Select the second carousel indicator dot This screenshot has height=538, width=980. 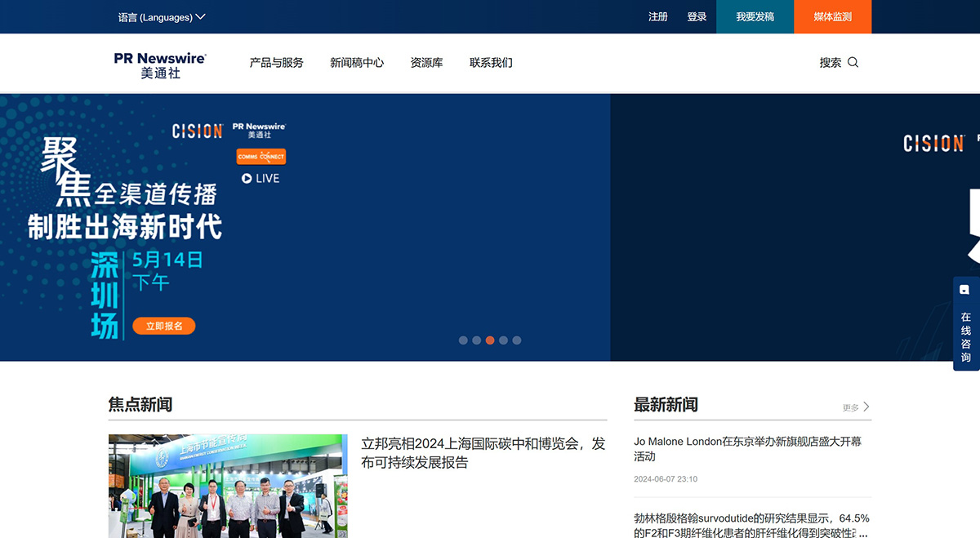(477, 340)
